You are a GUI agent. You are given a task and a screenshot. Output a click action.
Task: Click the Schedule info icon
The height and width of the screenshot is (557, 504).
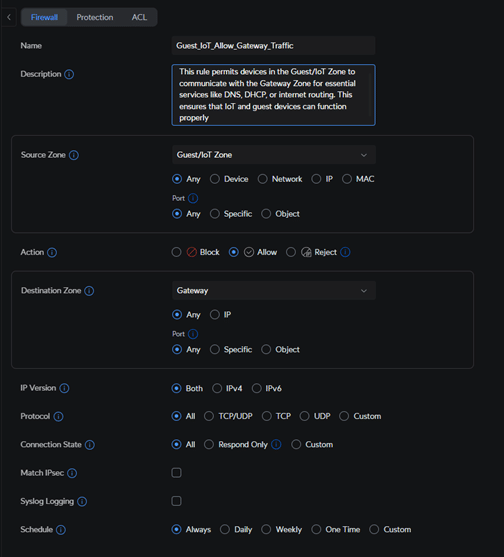[x=61, y=530]
